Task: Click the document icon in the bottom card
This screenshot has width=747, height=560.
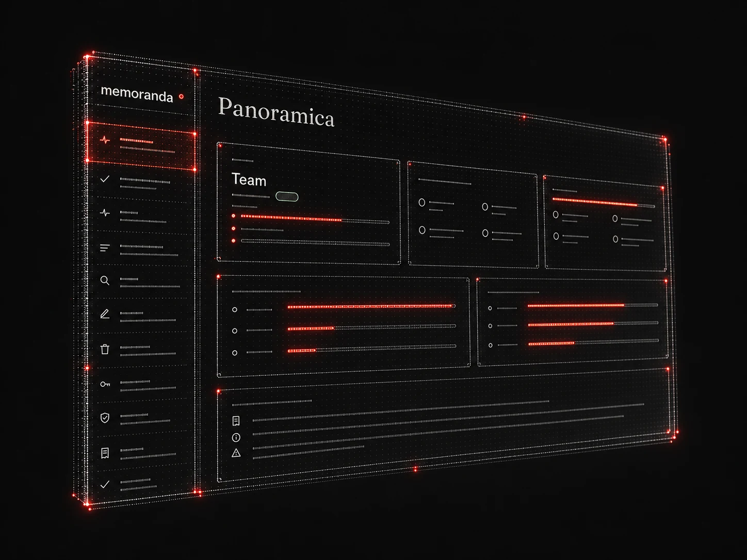Action: 236,421
